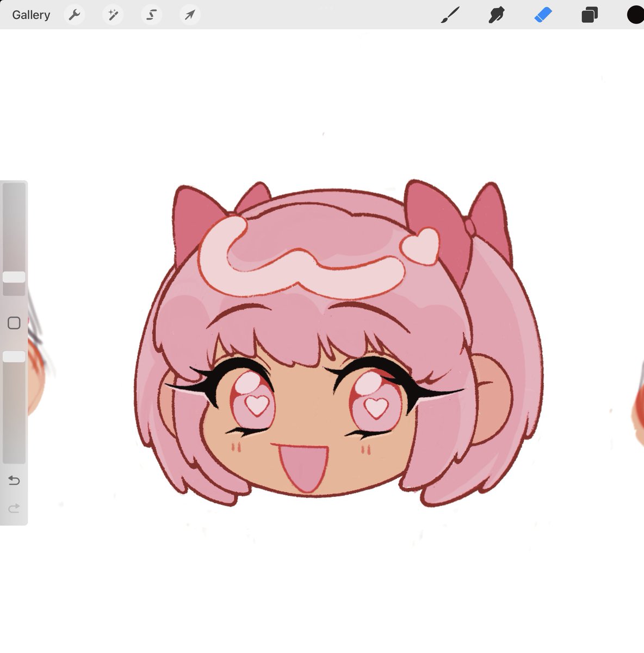Open the Actions wrench menu
644x653 pixels.
point(75,15)
